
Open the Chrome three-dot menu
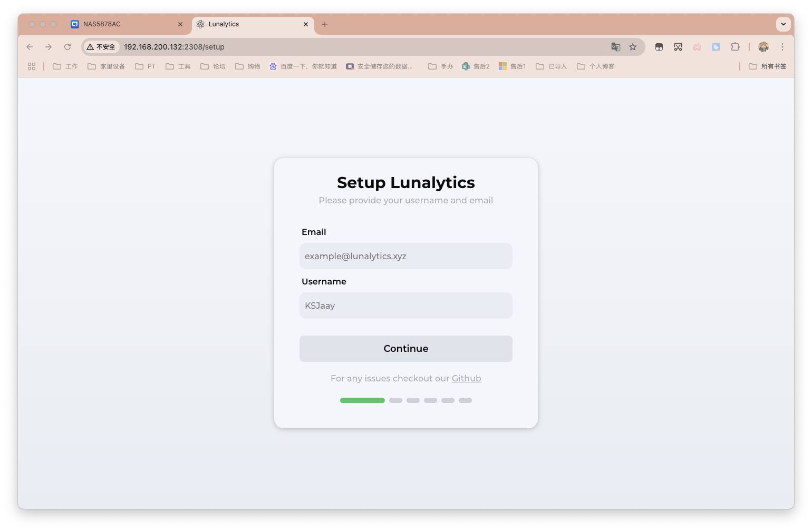[x=782, y=47]
